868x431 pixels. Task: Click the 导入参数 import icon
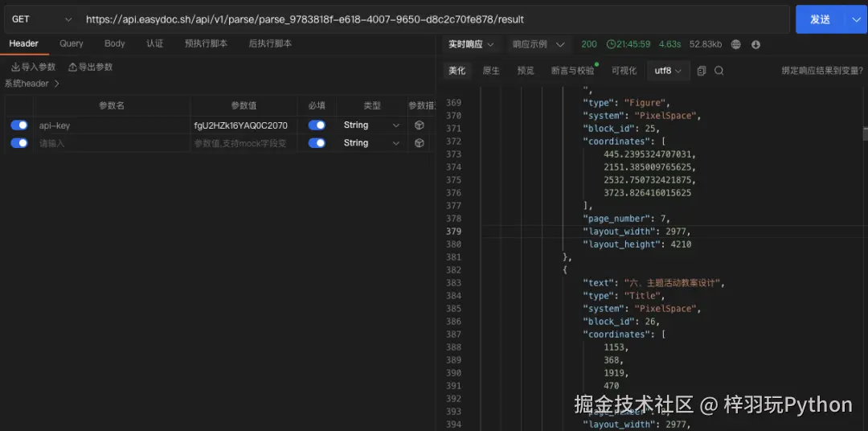[x=16, y=67]
